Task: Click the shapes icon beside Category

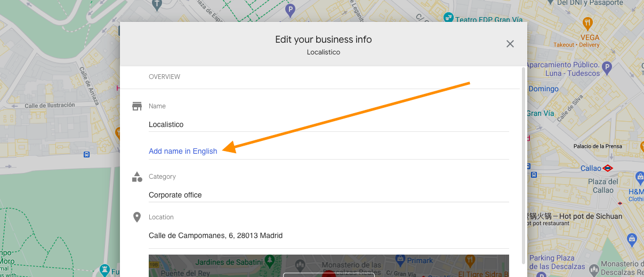Action: click(137, 177)
